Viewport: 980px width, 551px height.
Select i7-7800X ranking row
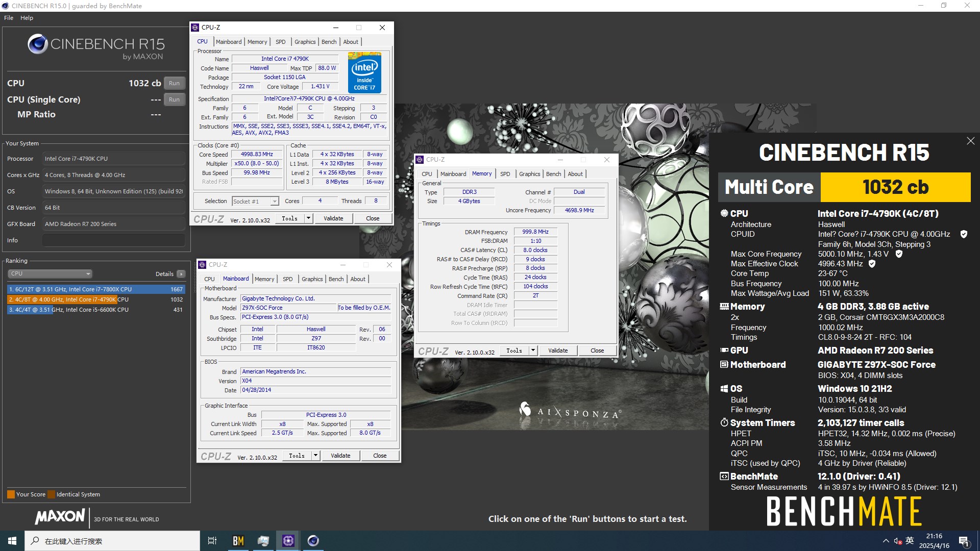pyautogui.click(x=96, y=289)
